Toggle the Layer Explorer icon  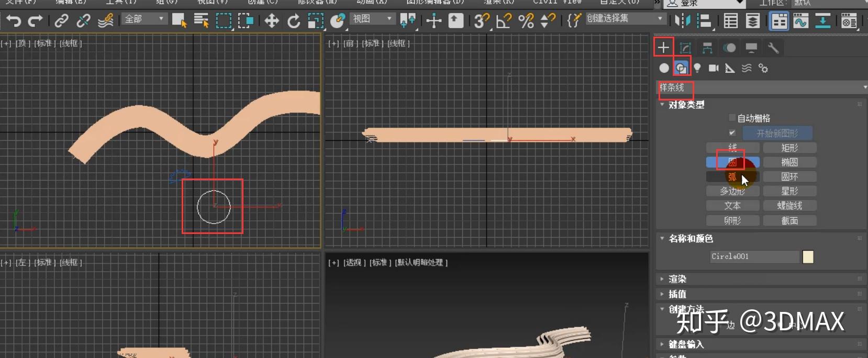[x=753, y=21]
